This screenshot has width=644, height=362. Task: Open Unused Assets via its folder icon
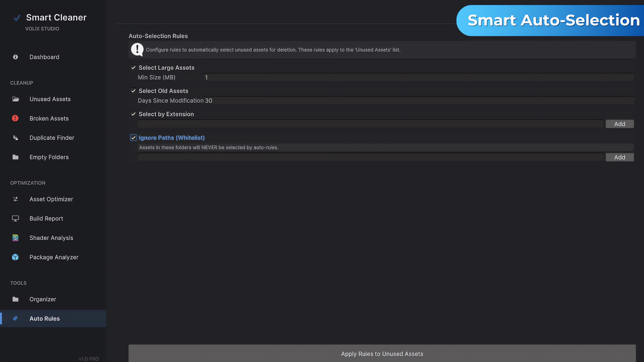click(x=14, y=99)
